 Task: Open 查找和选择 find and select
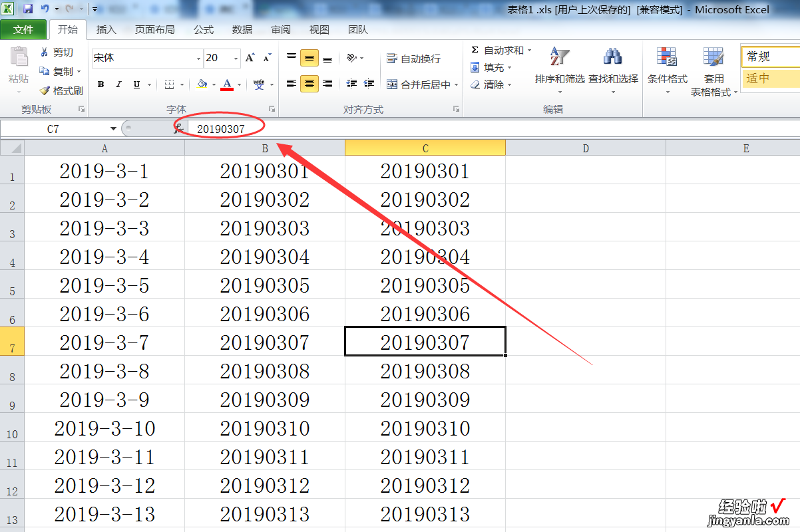tap(613, 69)
